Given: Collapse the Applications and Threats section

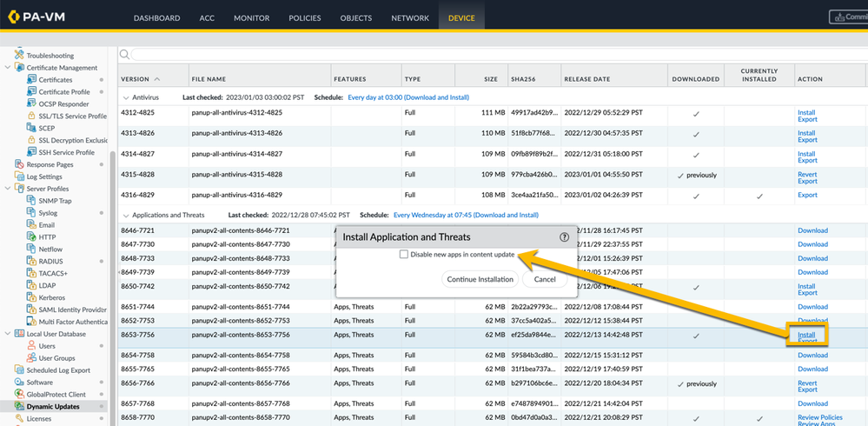Looking at the screenshot, I should 127,216.
